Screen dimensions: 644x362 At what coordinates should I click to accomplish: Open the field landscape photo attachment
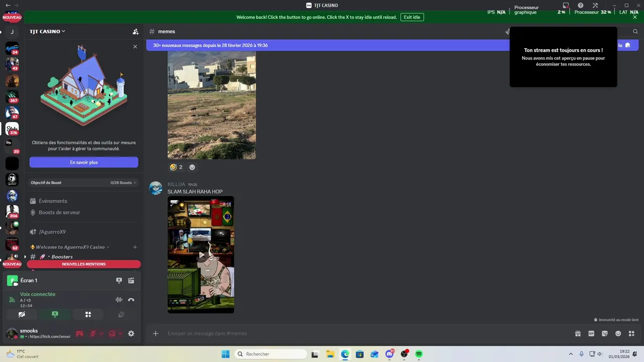(x=212, y=105)
